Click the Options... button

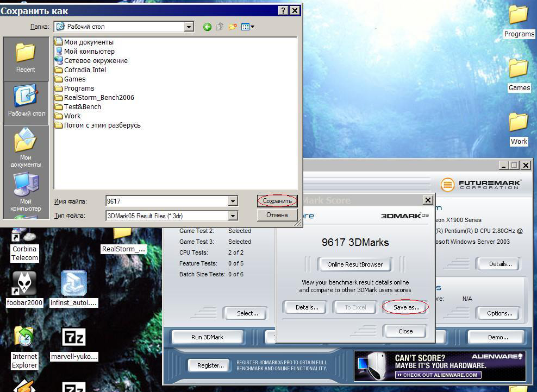coord(499,313)
